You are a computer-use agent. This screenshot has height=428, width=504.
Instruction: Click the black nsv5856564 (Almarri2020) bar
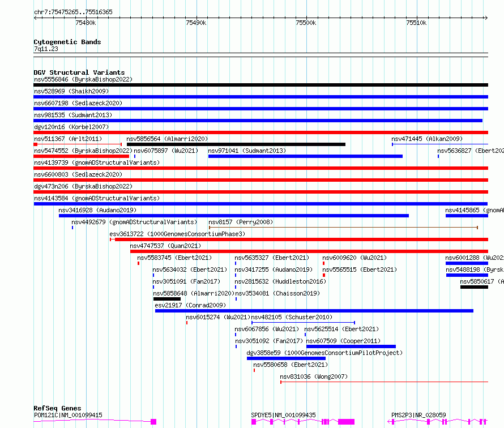click(236, 144)
